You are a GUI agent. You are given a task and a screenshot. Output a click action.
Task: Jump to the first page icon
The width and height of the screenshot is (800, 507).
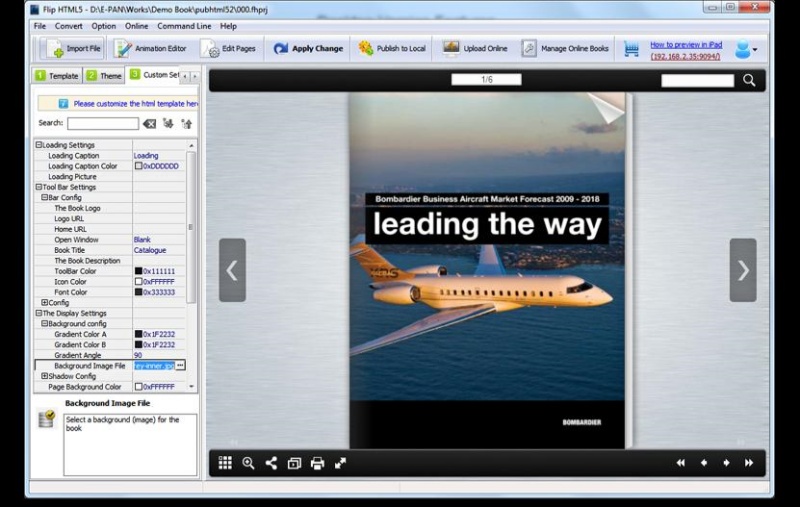pyautogui.click(x=681, y=463)
